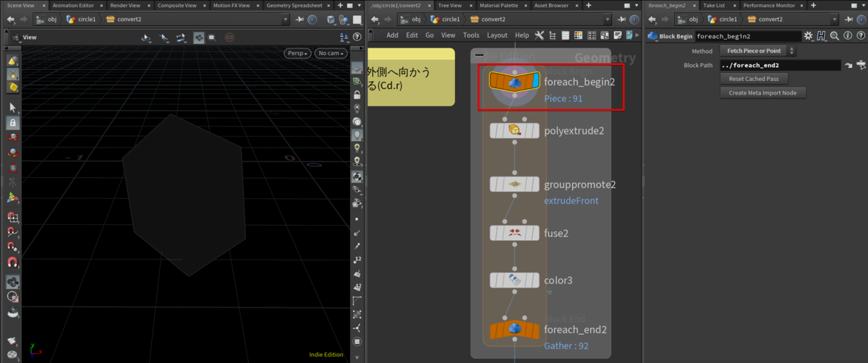Screen dimensions: 868x363
Task: Click Reset Cached Pass button
Action: 754,79
